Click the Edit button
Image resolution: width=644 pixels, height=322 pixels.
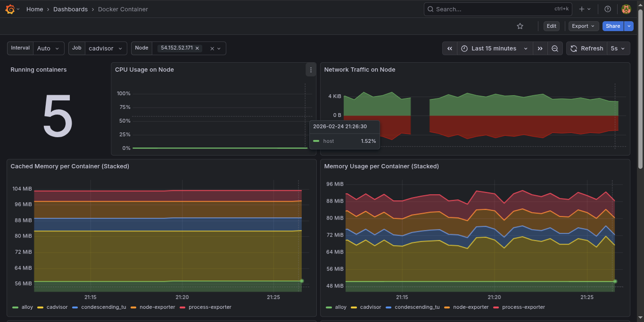point(551,26)
